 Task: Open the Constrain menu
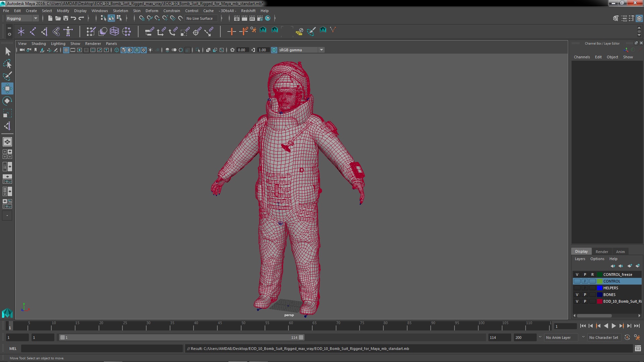click(172, 11)
